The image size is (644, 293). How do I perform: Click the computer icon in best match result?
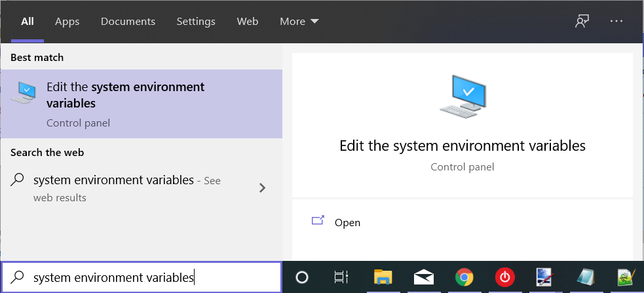[x=23, y=93]
